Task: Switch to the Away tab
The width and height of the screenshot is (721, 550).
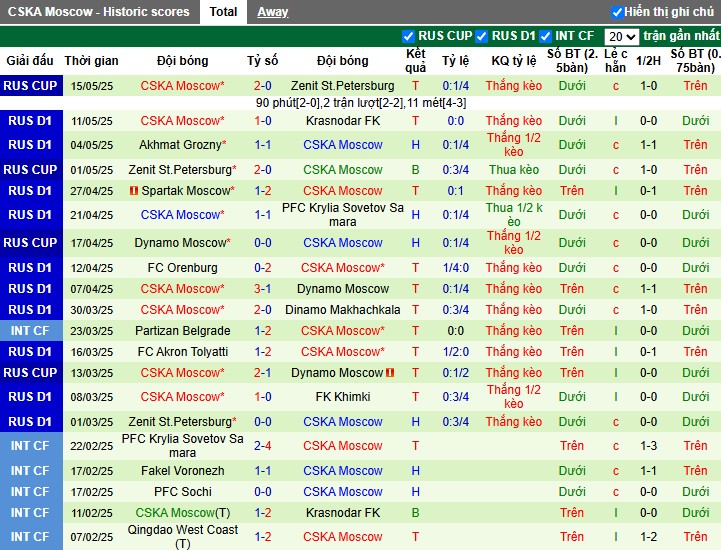Action: [x=273, y=12]
